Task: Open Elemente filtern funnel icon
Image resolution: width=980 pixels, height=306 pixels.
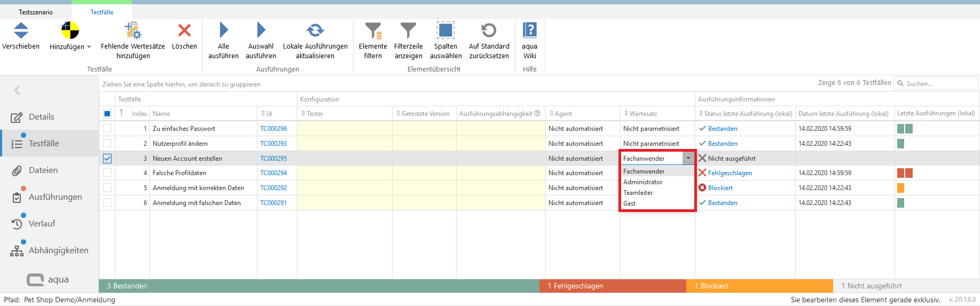Action: 373,31
